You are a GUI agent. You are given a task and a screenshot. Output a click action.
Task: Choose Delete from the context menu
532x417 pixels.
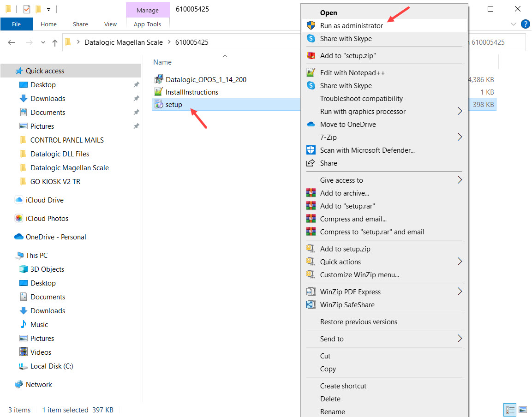(384, 399)
